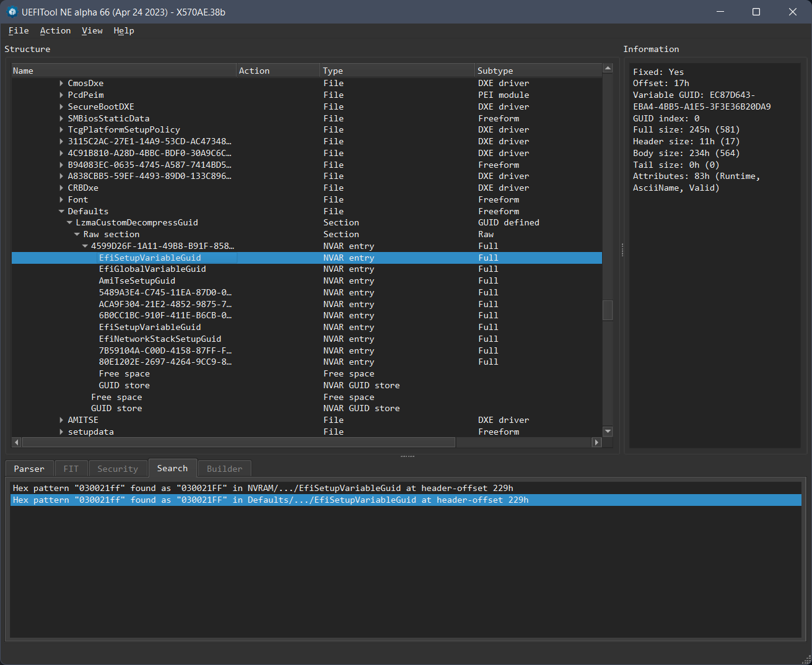Open the Action menu
The width and height of the screenshot is (812, 665).
click(x=55, y=31)
